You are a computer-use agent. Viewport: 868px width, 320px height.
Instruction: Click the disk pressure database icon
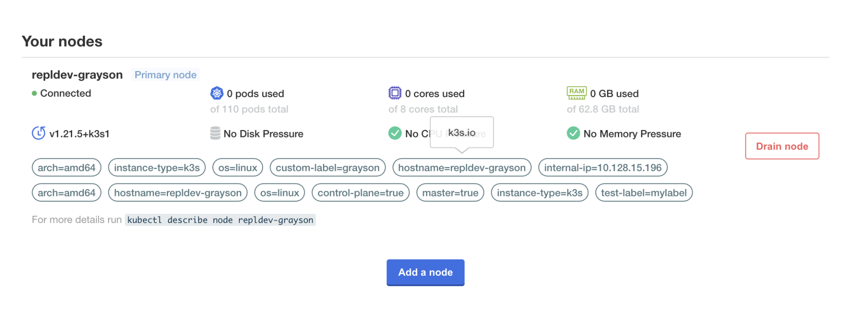tap(215, 133)
